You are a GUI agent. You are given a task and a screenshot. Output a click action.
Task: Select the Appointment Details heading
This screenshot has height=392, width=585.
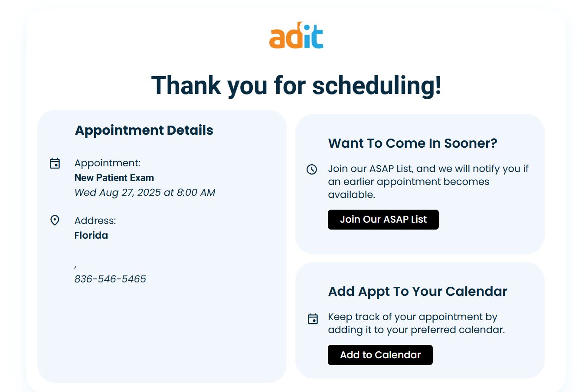[x=144, y=130]
